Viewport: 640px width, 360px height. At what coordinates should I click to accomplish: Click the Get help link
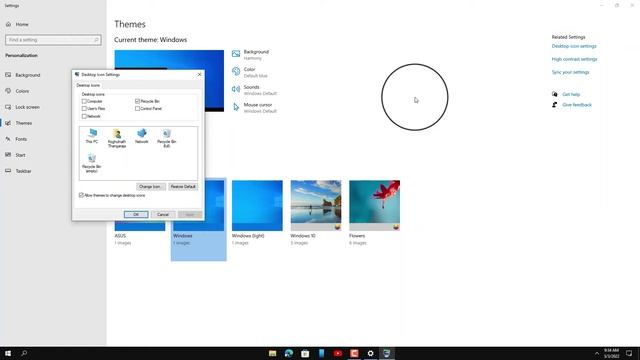coord(571,94)
